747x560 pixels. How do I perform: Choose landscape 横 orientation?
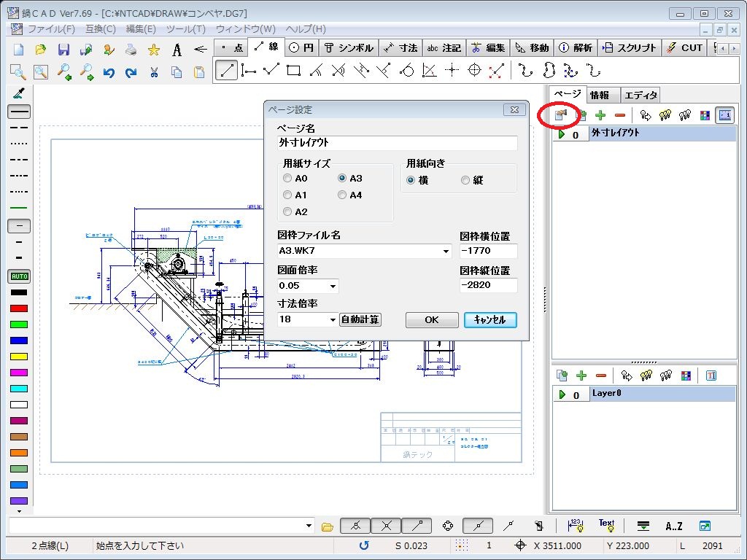(411, 181)
